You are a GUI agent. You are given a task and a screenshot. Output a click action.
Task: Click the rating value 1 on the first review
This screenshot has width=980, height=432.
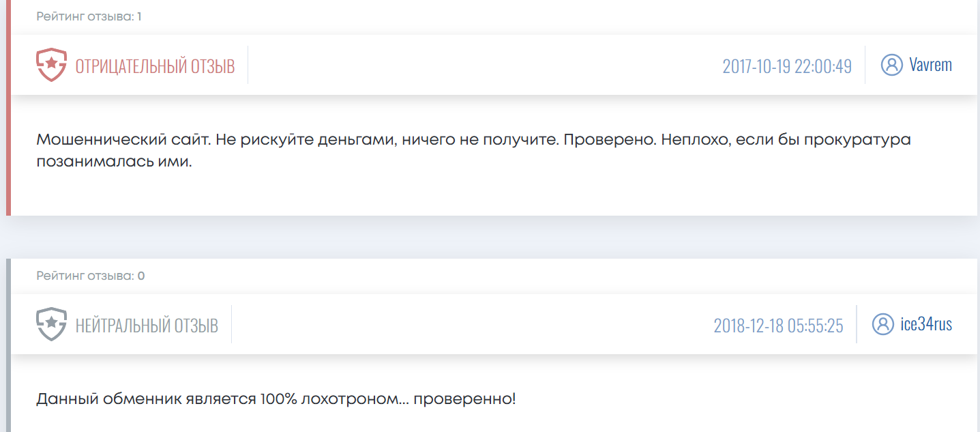[x=139, y=16]
